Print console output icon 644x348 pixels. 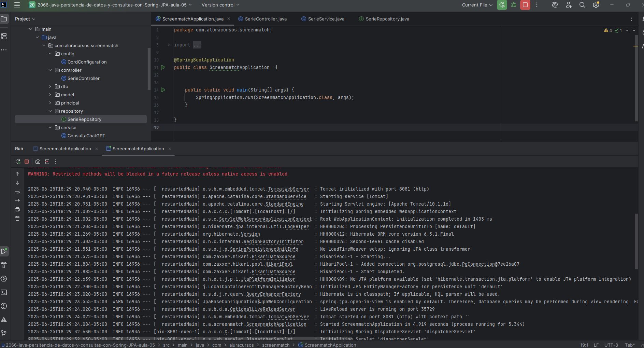point(17,209)
